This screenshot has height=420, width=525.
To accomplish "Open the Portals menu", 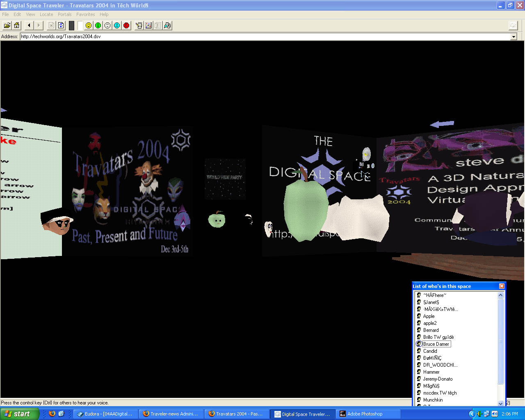I will pyautogui.click(x=64, y=14).
